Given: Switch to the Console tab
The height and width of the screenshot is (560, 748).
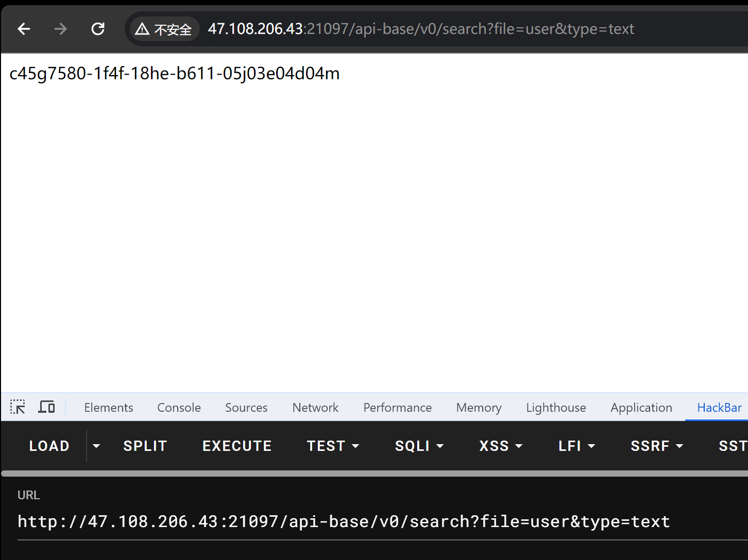Looking at the screenshot, I should pyautogui.click(x=179, y=408).
